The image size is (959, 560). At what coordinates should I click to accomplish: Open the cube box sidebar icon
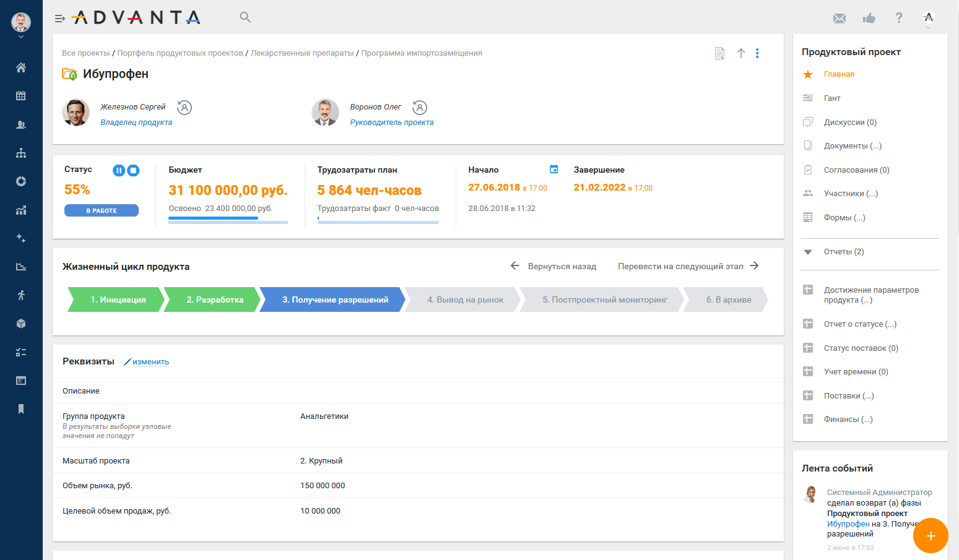21,324
